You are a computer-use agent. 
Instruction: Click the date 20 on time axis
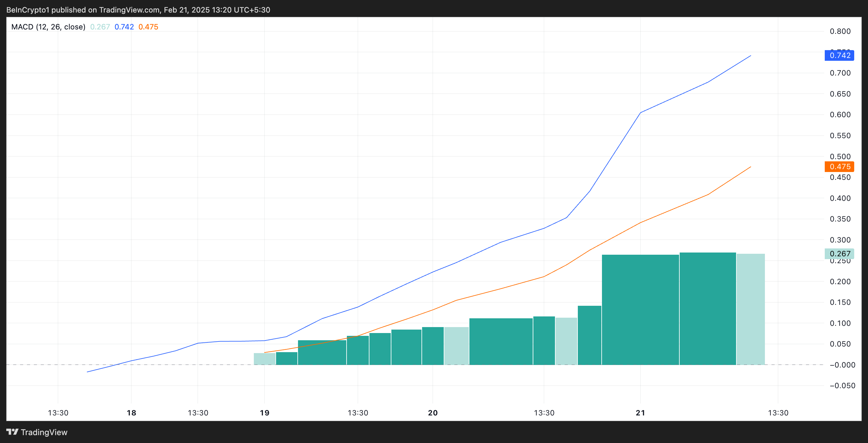[433, 413]
